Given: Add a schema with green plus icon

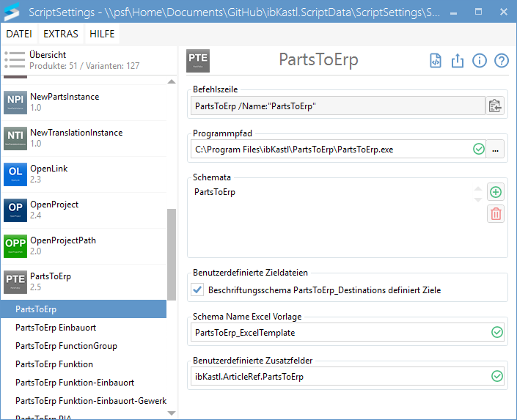Looking at the screenshot, I should click(496, 192).
